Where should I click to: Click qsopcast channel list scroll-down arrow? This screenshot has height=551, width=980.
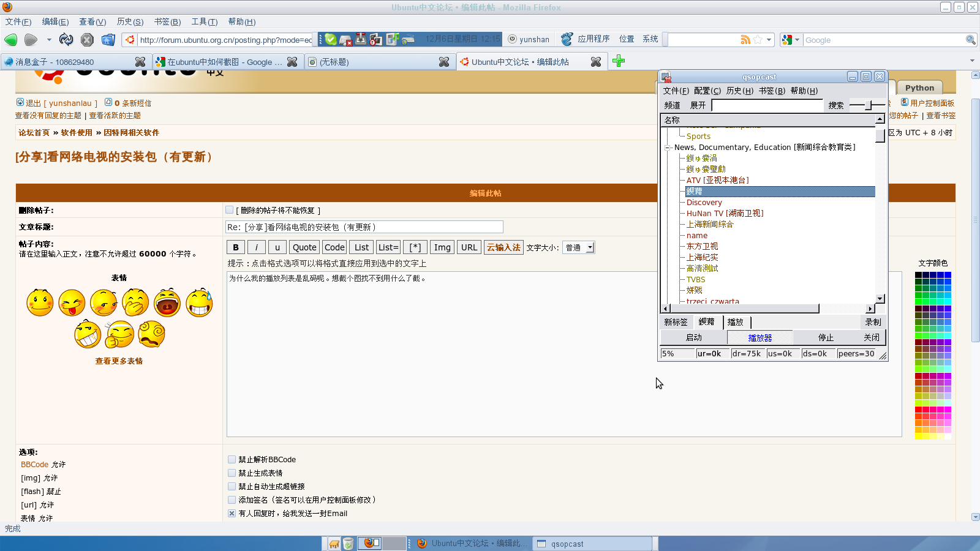point(880,299)
